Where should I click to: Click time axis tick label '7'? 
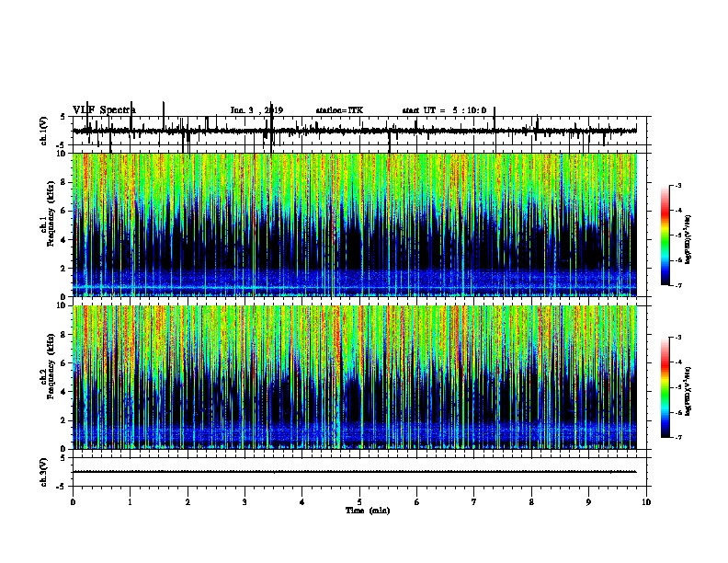tap(474, 502)
